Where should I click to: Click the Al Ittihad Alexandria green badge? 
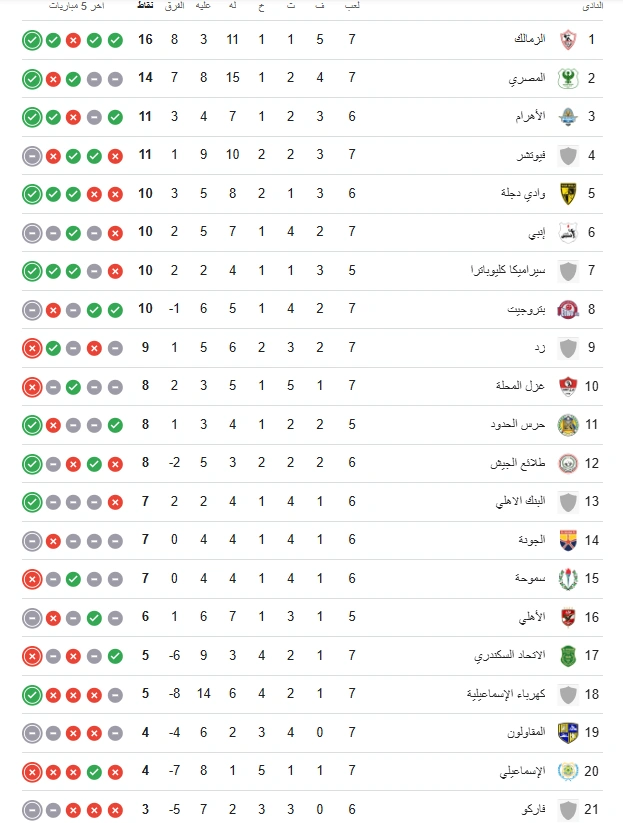click(568, 656)
